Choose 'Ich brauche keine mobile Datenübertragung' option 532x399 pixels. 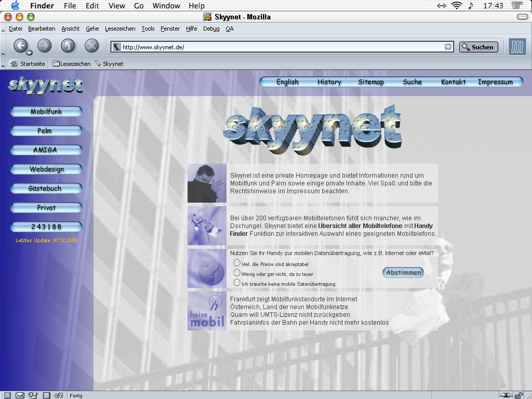pos(237,283)
